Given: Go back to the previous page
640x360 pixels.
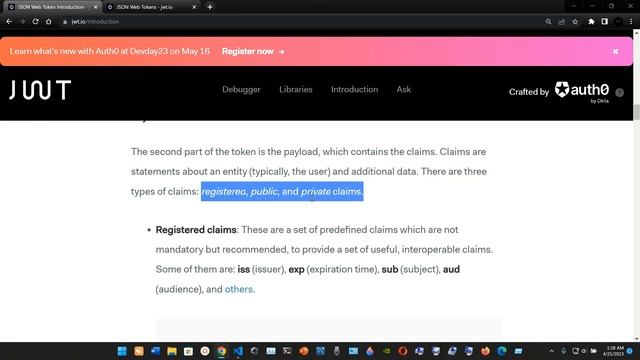Looking at the screenshot, I should (x=9, y=22).
